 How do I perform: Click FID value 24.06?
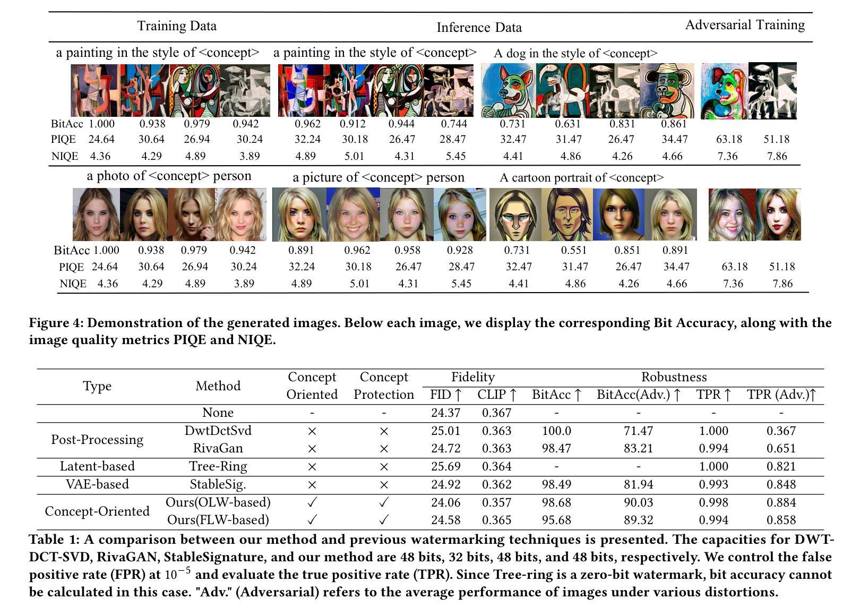coord(446,502)
